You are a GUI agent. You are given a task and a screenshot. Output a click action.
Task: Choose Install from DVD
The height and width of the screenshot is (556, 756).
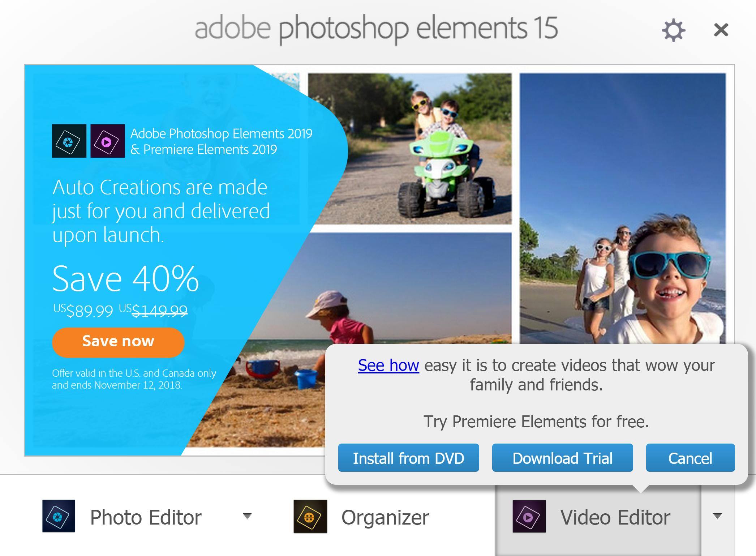(408, 458)
